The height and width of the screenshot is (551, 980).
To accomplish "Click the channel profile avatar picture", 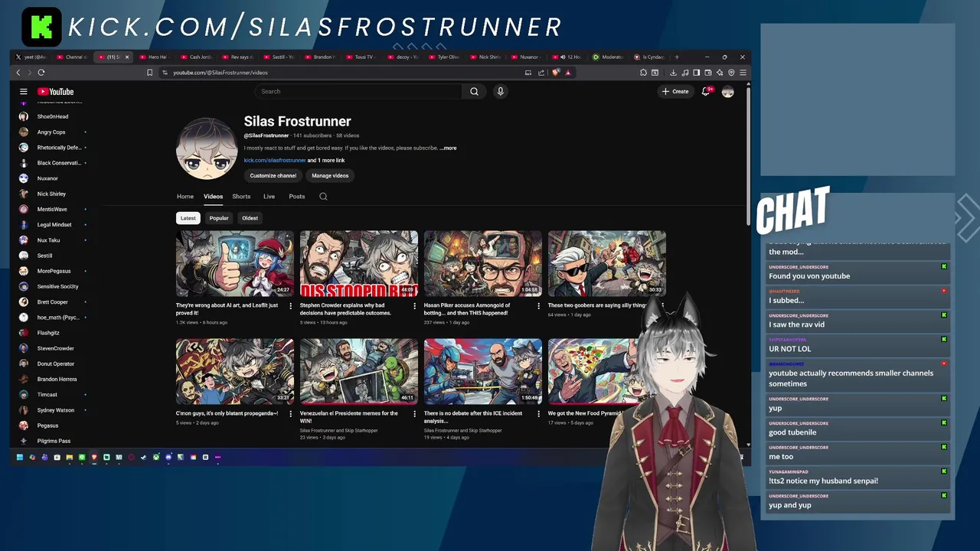I will tap(206, 148).
